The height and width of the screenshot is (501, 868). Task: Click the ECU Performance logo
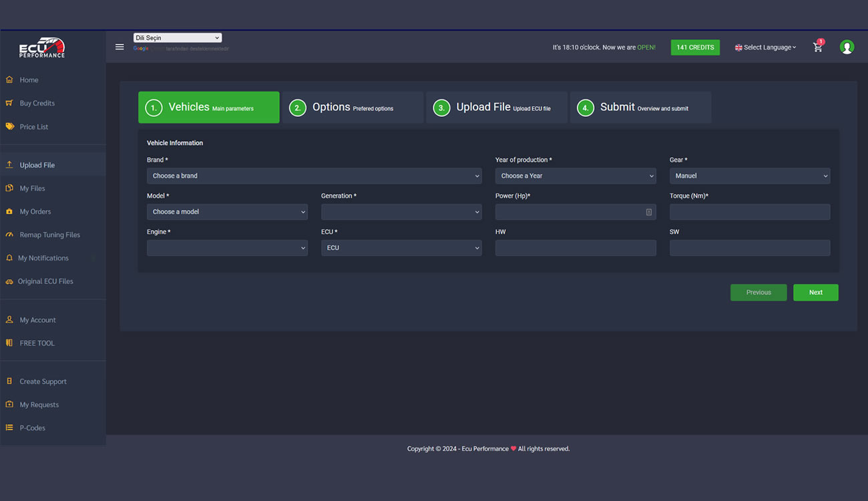(41, 47)
